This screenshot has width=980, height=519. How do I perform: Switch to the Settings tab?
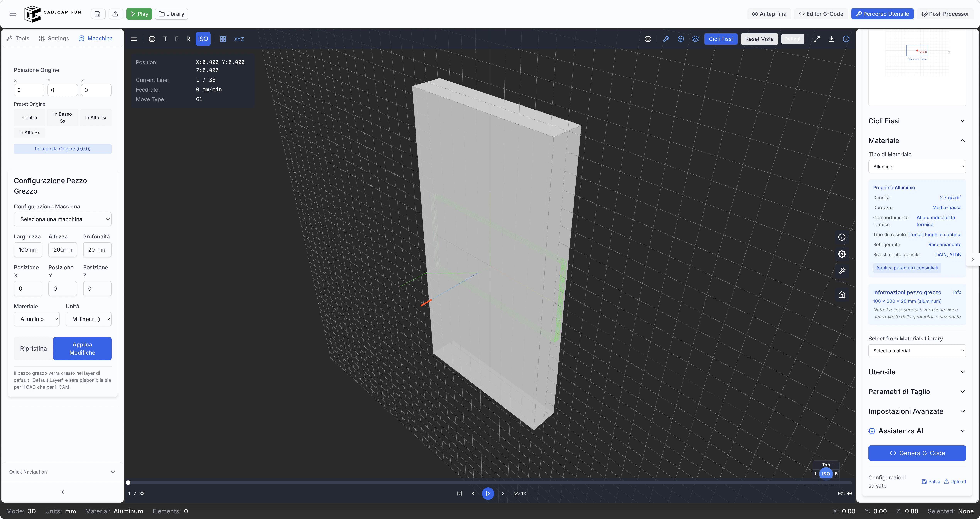54,38
